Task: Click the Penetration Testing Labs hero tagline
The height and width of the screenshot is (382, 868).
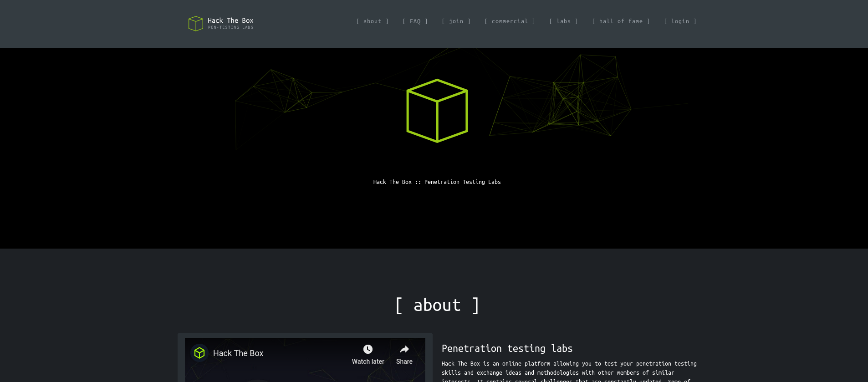Action: tap(437, 182)
